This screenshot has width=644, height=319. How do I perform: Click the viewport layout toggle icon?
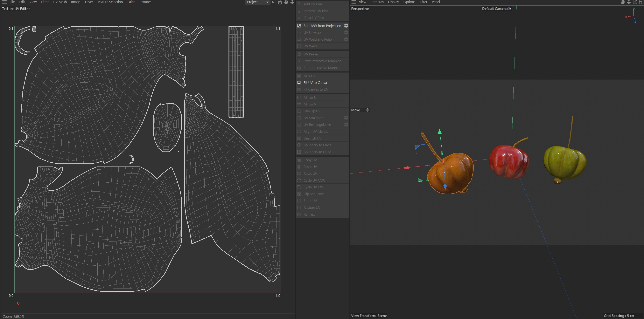point(641,2)
